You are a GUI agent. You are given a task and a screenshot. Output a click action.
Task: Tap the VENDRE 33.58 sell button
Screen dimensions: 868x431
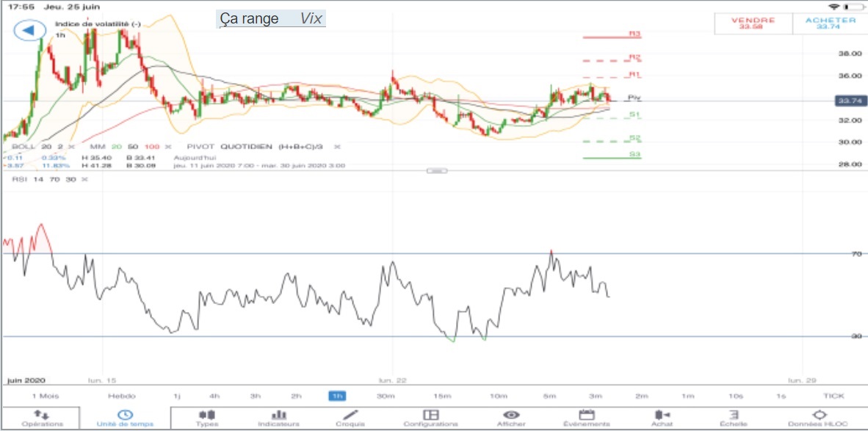pos(753,23)
